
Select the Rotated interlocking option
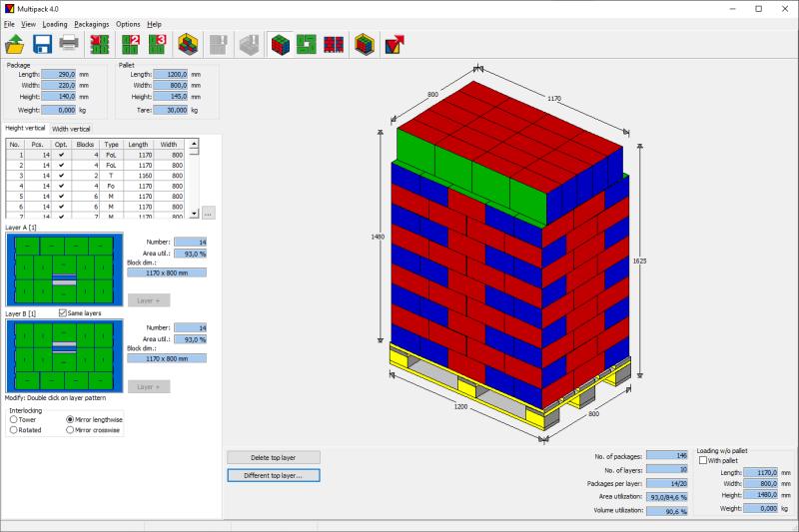(x=14, y=430)
